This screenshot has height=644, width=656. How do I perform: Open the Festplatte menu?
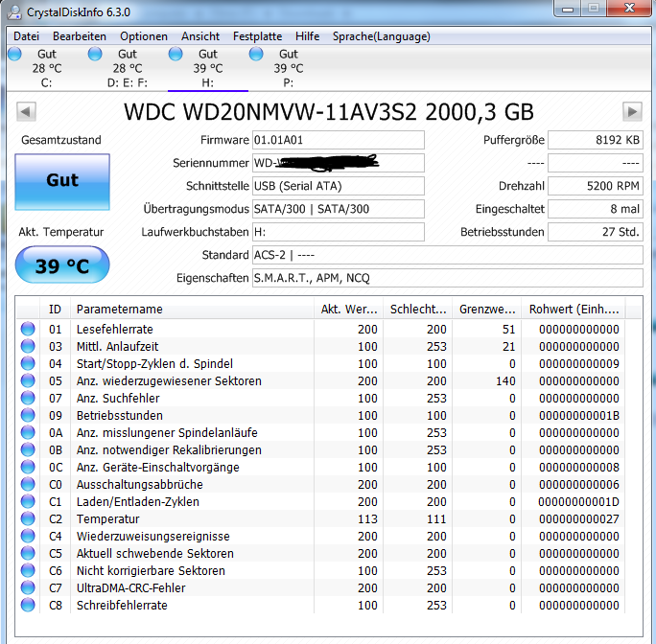(x=257, y=36)
